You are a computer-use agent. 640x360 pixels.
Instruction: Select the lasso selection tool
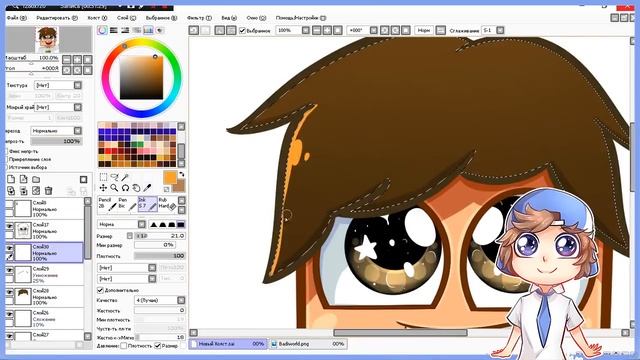(x=114, y=177)
